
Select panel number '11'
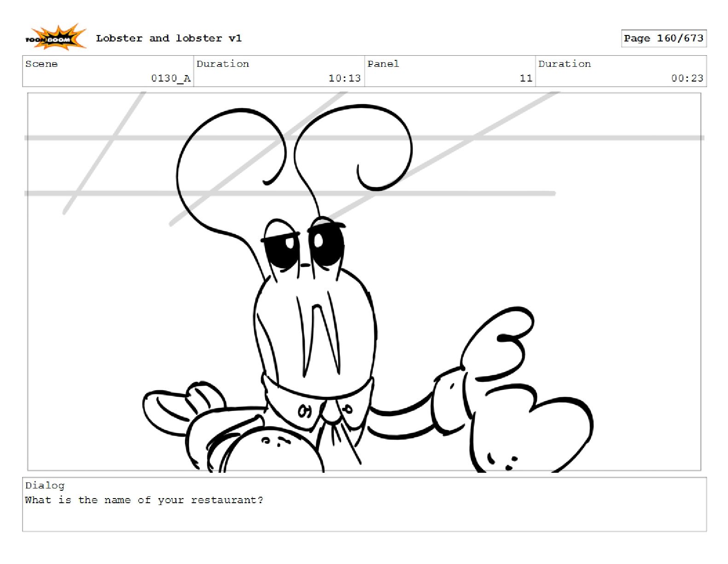point(526,78)
